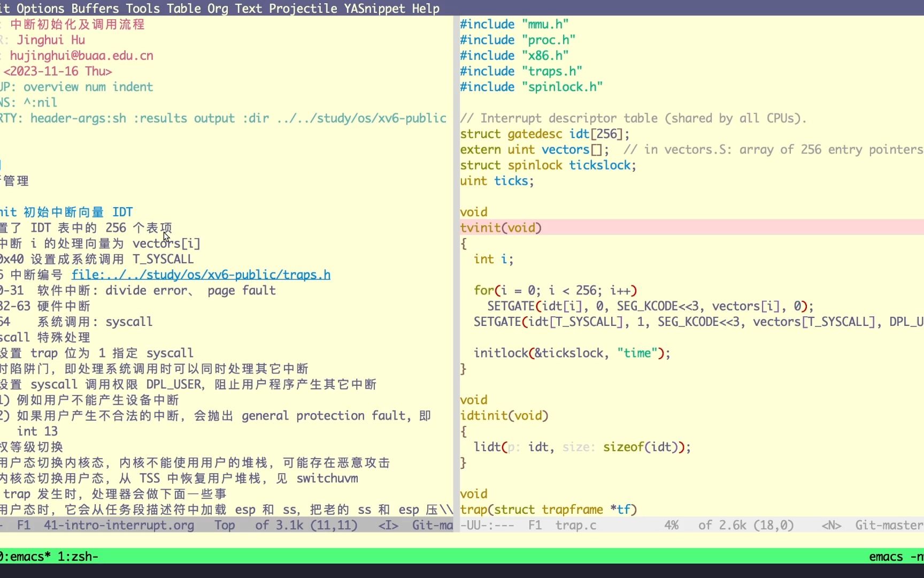Select the 1:zsh tmux window
This screenshot has height=578, width=924.
tap(78, 557)
